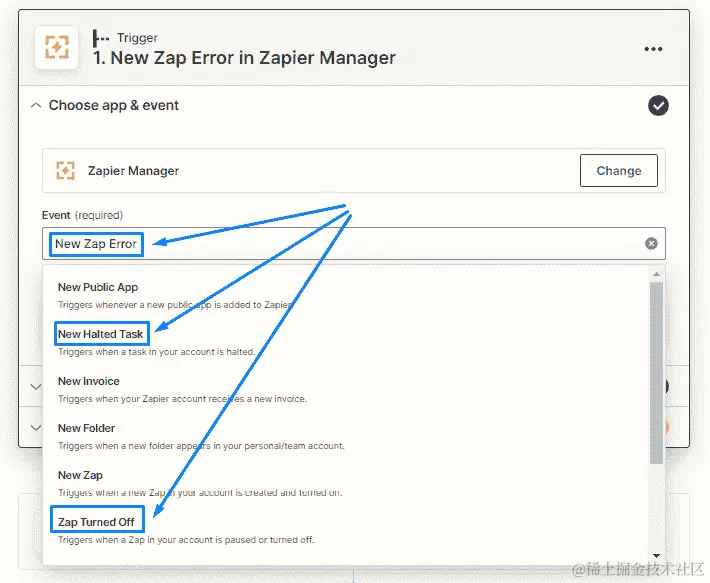Click the dropdown list scroll down arrow
Screen dimensions: 710x583
pyautogui.click(x=656, y=555)
